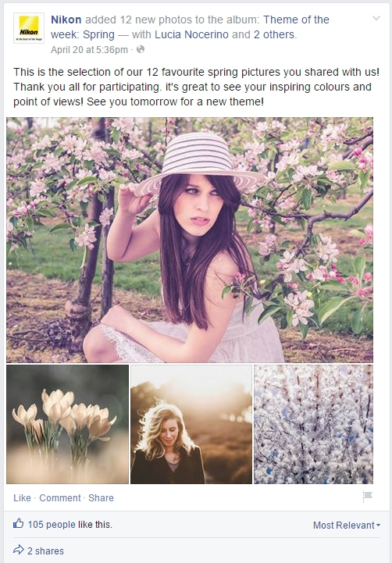Open the white blossoms thumbnail
The height and width of the screenshot is (563, 392).
(x=313, y=425)
